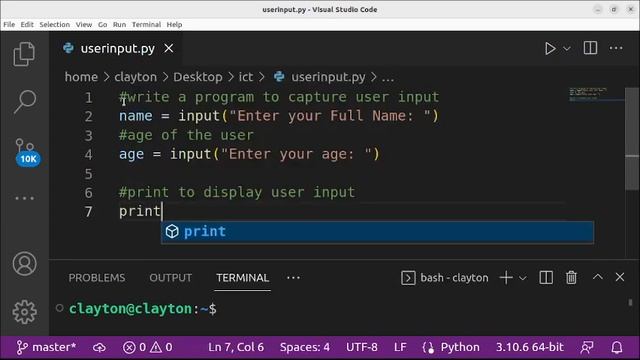This screenshot has height=360, width=640.
Task: Open errors and warnings count in status bar
Action: point(147,347)
